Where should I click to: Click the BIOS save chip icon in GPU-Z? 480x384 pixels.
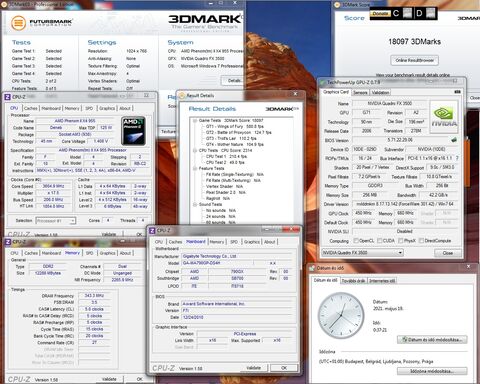click(x=454, y=140)
